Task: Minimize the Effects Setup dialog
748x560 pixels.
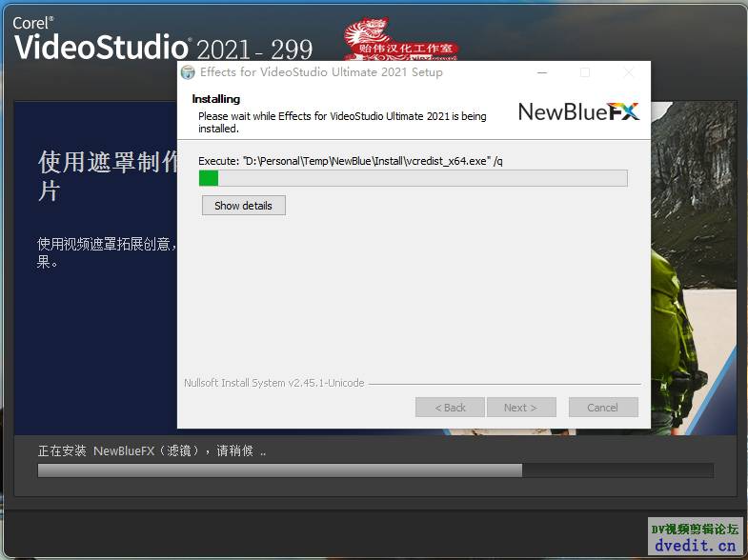Action: point(541,72)
